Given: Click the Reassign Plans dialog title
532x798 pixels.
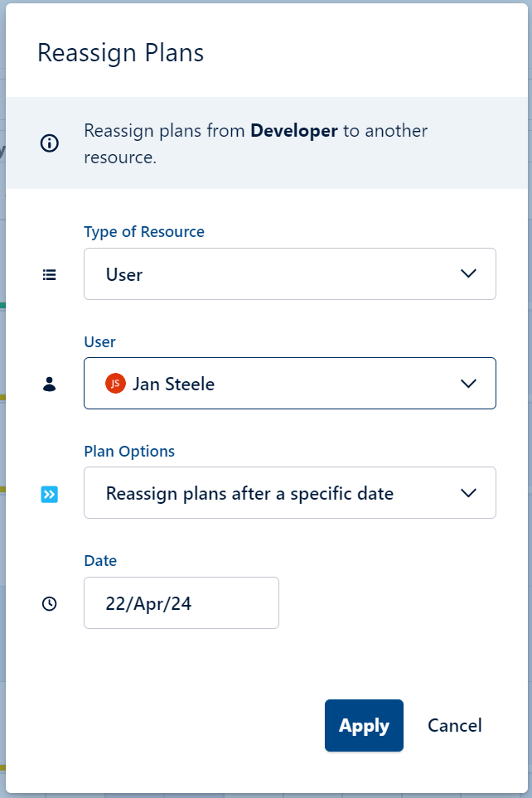Looking at the screenshot, I should coord(119,52).
